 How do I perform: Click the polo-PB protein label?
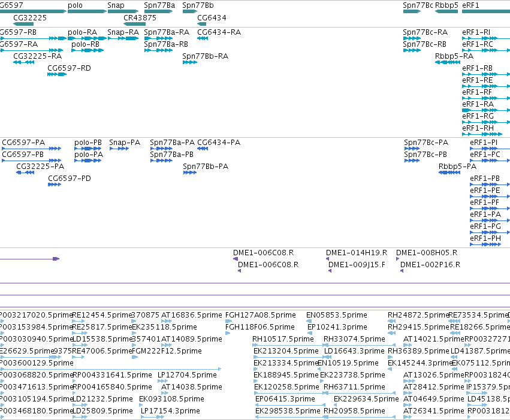tap(88, 143)
